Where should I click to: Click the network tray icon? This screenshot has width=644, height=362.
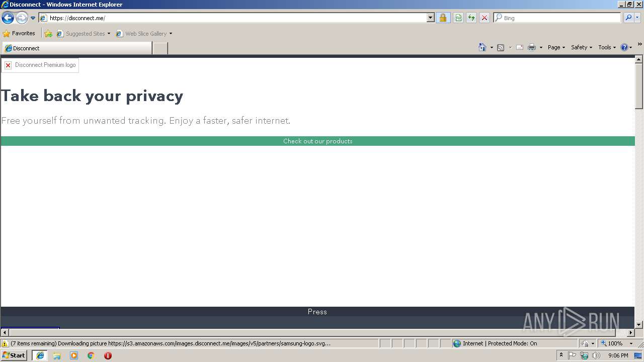pyautogui.click(x=584, y=355)
